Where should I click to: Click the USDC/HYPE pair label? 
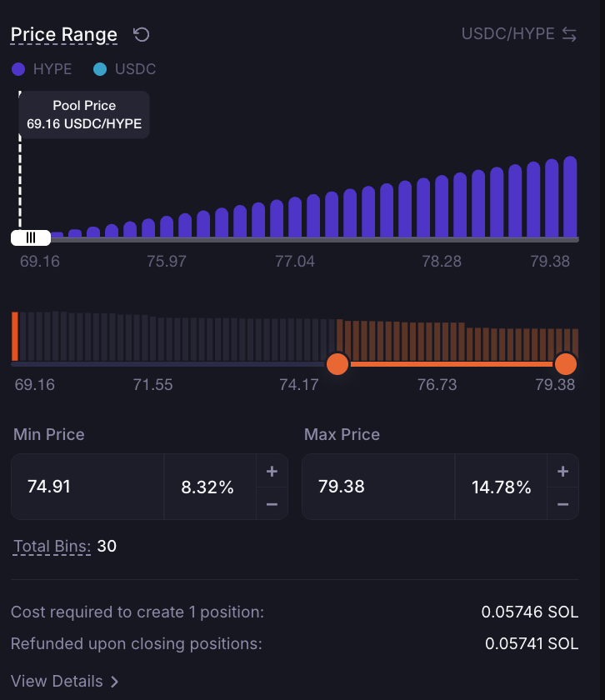click(508, 34)
